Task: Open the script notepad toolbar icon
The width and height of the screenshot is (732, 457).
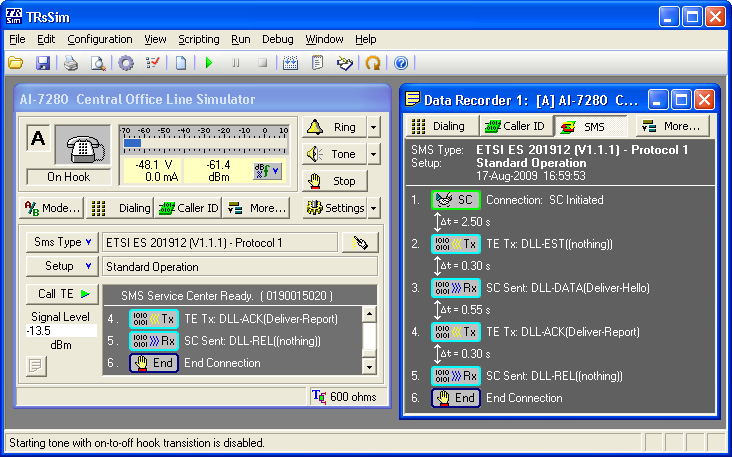Action: pyautogui.click(x=317, y=63)
